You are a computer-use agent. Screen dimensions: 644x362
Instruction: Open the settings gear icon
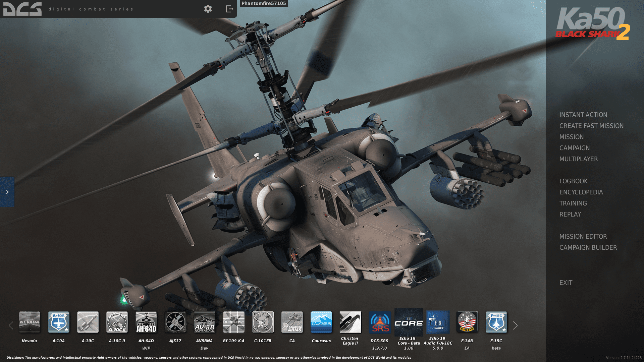pos(208,9)
